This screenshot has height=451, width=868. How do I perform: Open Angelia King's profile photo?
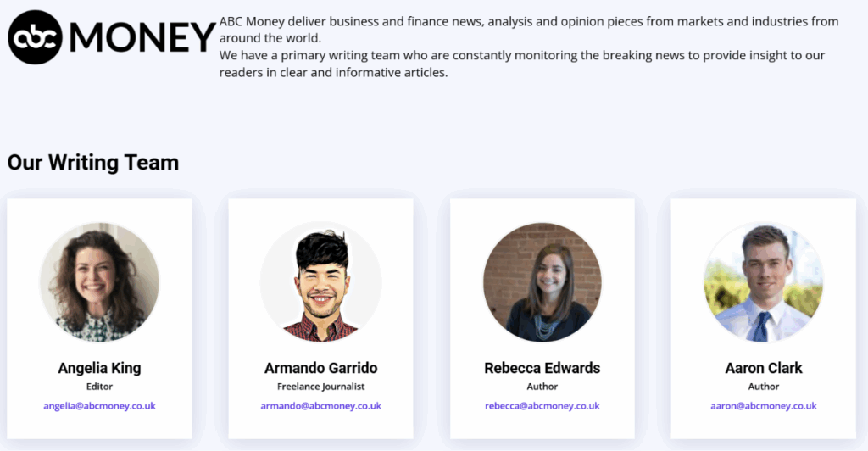99,282
